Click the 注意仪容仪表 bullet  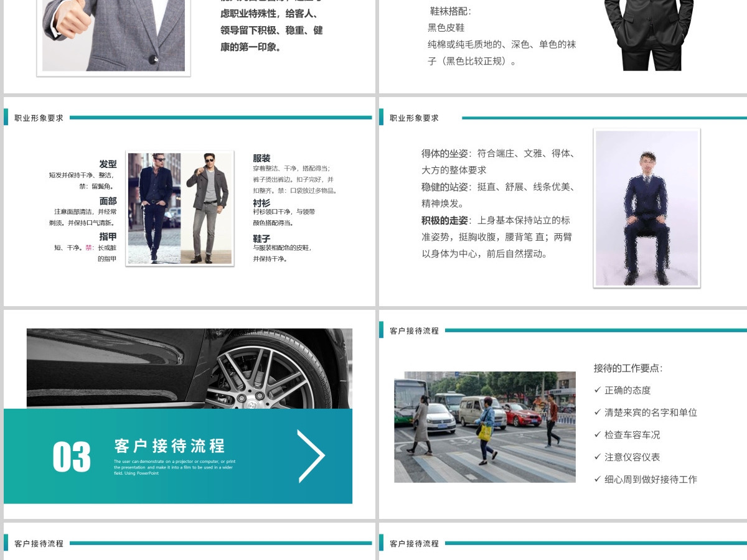point(627,457)
